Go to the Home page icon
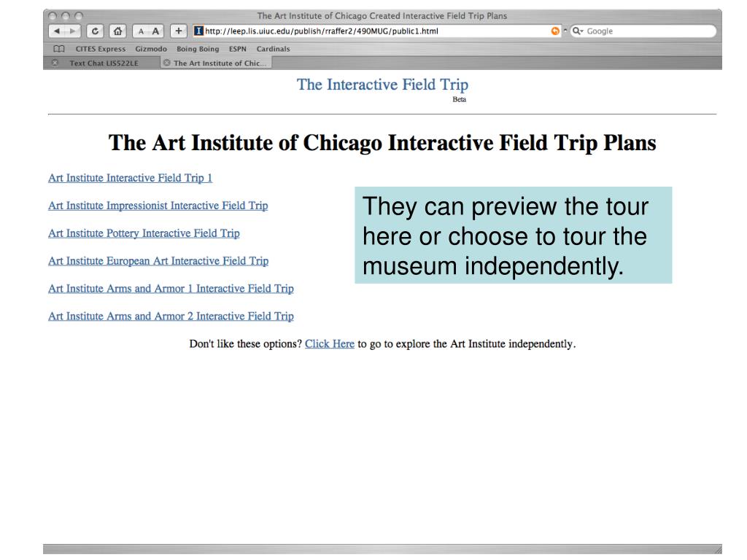Image resolution: width=747 pixels, height=560 pixels. [117, 31]
